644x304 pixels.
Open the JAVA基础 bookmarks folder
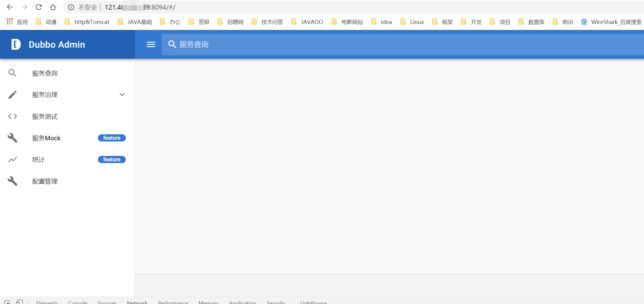[x=135, y=22]
